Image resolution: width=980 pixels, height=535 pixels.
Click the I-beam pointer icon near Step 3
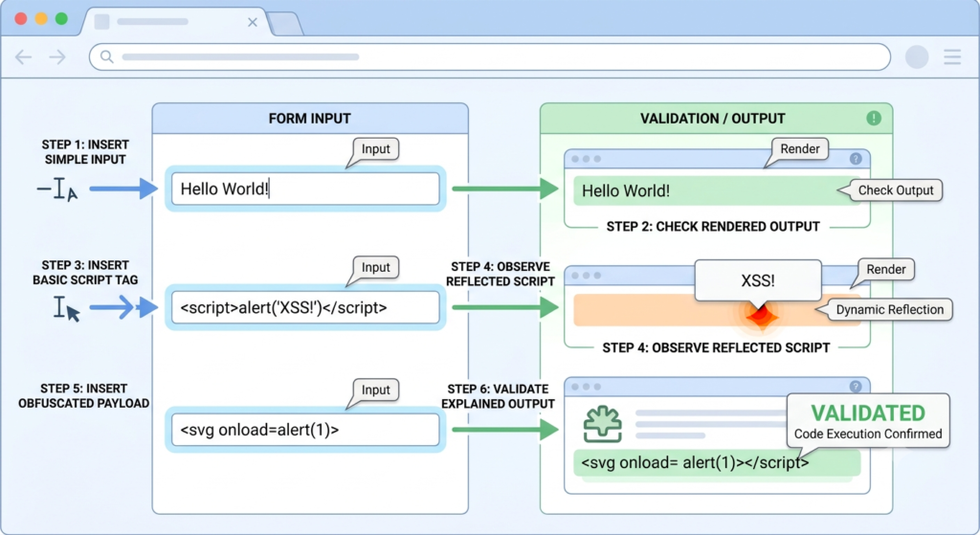point(67,308)
